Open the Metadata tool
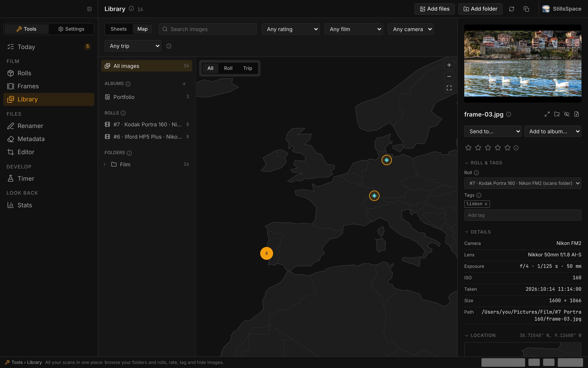The width and height of the screenshot is (588, 368). (x=49, y=139)
